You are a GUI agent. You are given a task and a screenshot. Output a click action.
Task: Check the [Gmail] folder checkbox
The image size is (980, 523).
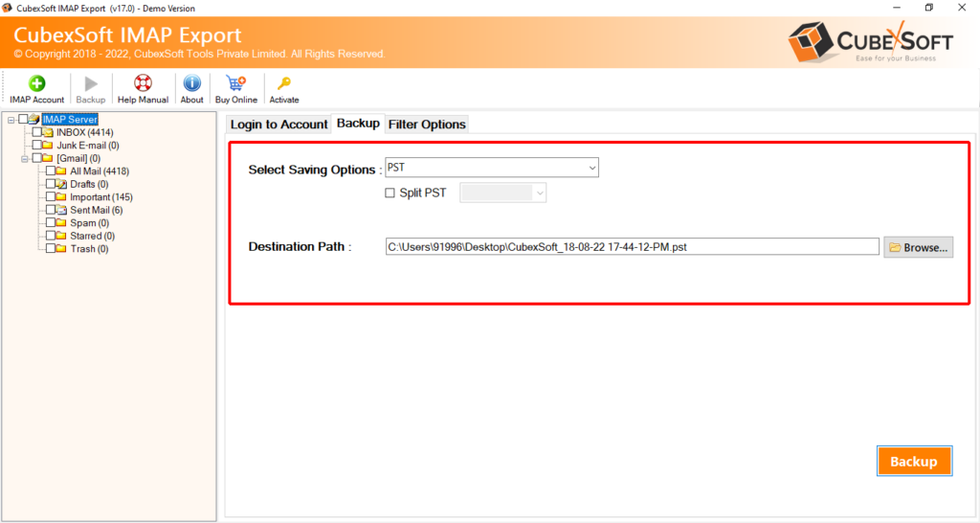pos(37,158)
